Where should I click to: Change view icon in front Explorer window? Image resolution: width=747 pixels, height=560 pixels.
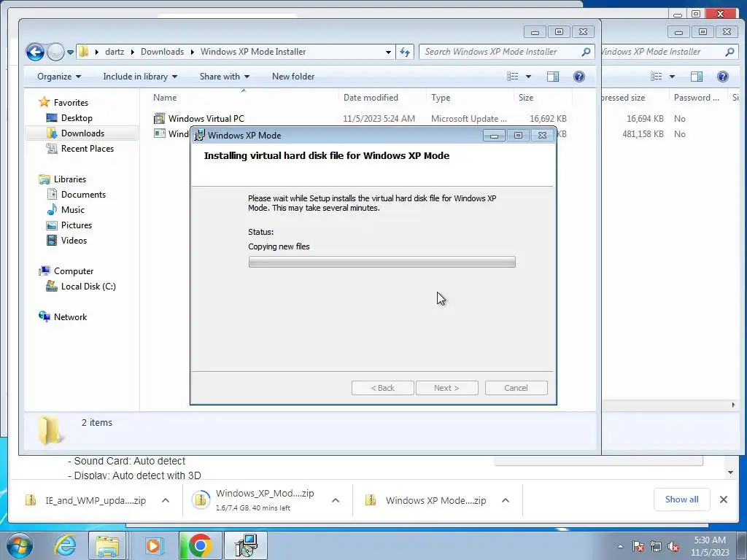513,76
